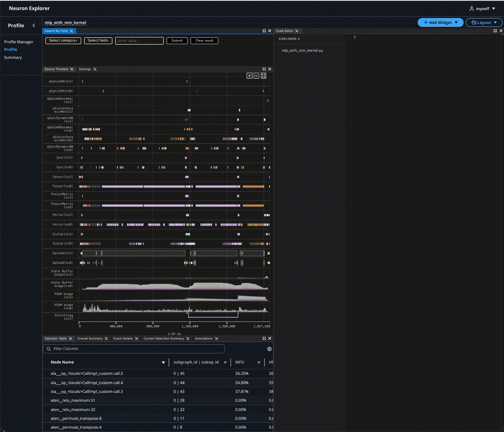Open the Select field dropdown
Screen dimensions: 504x432
(98, 41)
